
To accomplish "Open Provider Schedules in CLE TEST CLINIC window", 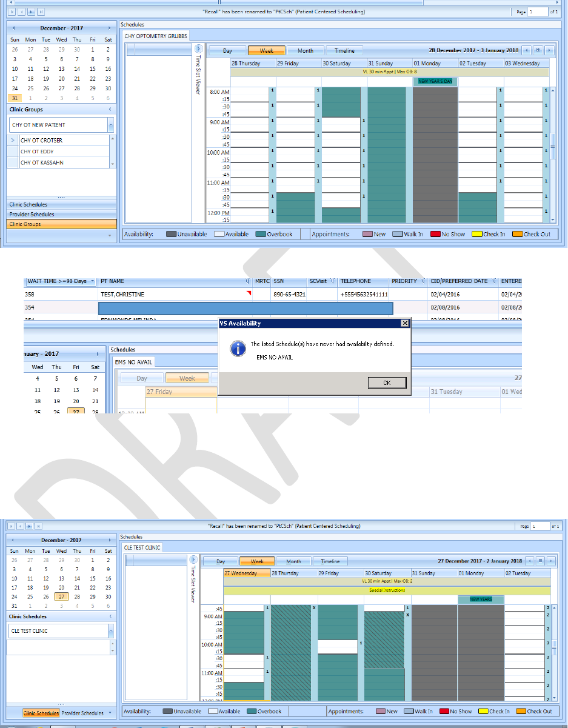I will tap(82, 713).
